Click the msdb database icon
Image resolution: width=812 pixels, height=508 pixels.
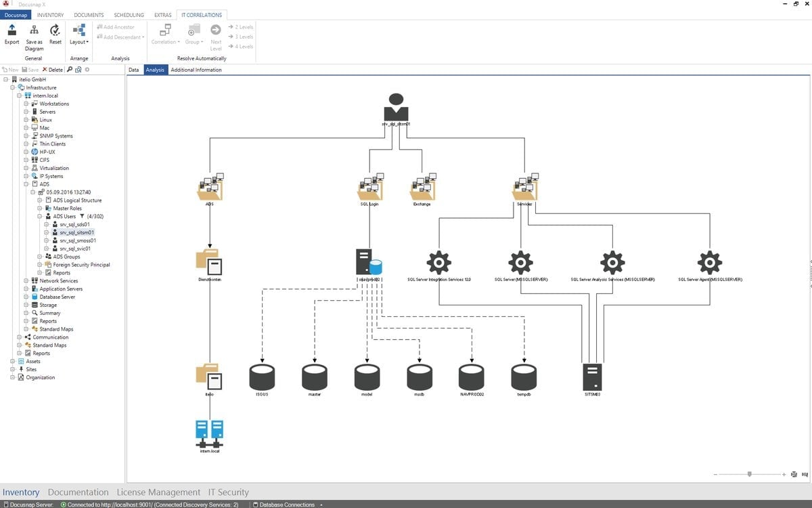419,377
